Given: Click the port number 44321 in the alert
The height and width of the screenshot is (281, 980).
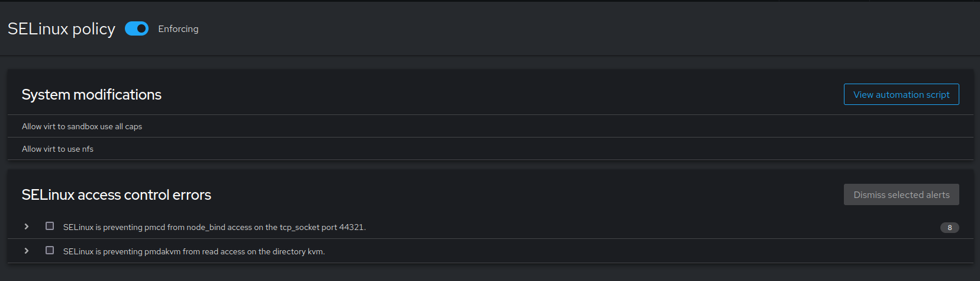Looking at the screenshot, I should [352, 227].
